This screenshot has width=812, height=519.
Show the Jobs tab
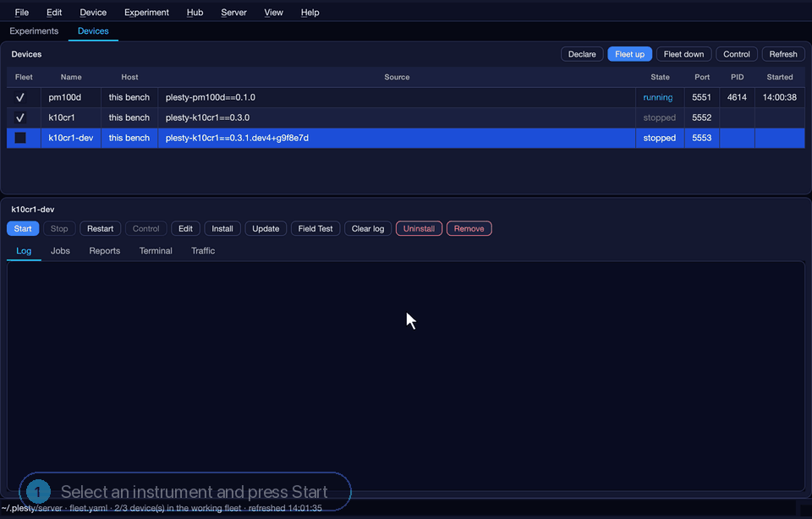click(x=60, y=251)
